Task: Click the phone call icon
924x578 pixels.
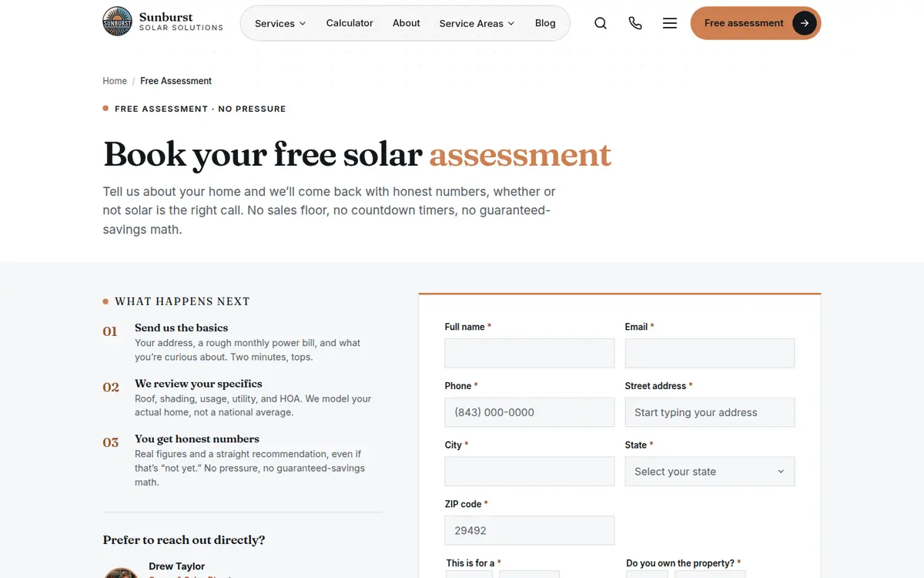Action: point(635,23)
